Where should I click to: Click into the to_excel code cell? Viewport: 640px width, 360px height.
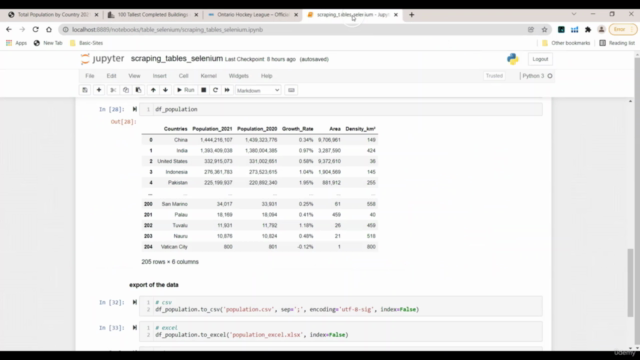[341, 331]
